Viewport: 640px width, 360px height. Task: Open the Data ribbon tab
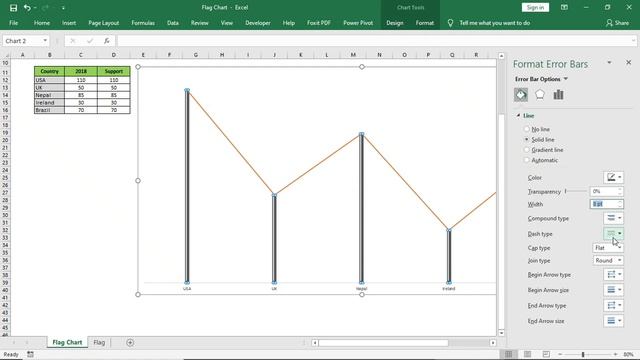[173, 23]
